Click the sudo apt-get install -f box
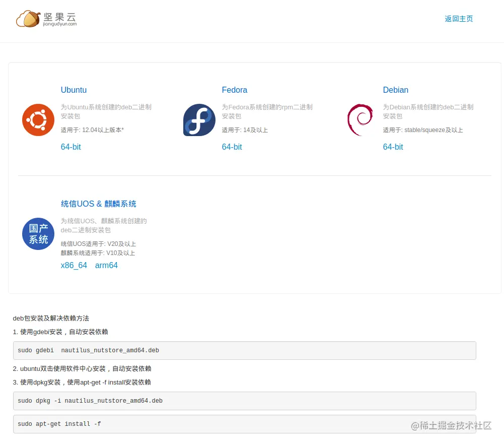The height and width of the screenshot is (443, 504). coord(244,424)
